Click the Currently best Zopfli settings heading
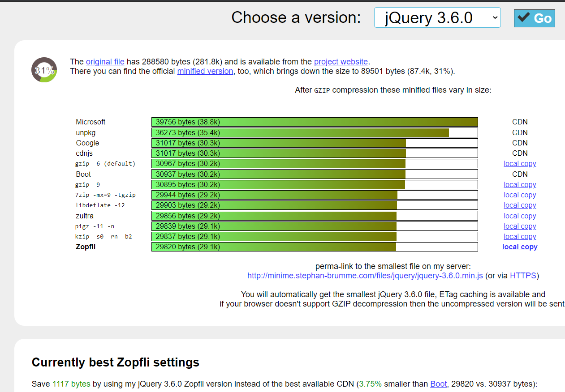This screenshot has height=392, width=565. tap(116, 362)
